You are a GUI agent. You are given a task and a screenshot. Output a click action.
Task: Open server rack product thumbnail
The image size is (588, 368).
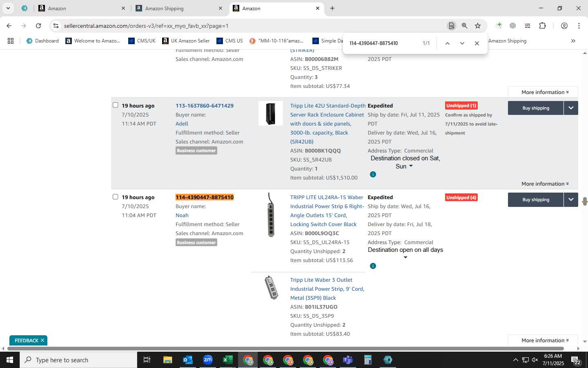[271, 113]
